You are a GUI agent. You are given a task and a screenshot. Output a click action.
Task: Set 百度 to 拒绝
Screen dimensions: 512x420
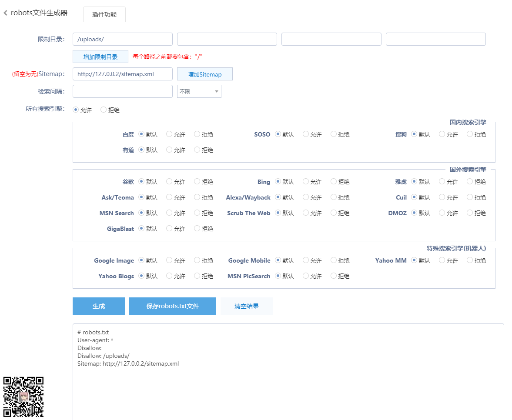click(197, 134)
